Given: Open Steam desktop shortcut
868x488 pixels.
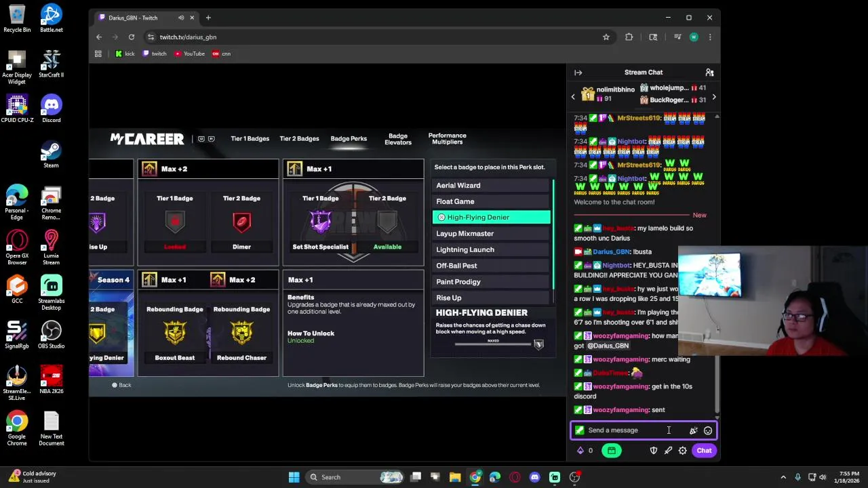Looking at the screenshot, I should tap(52, 155).
